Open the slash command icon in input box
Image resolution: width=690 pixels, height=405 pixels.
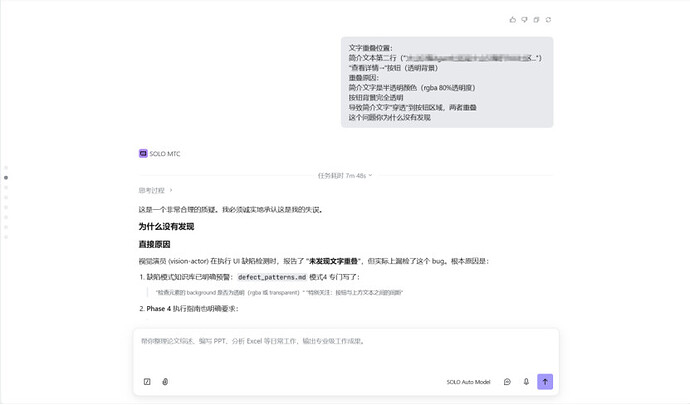[147, 382]
